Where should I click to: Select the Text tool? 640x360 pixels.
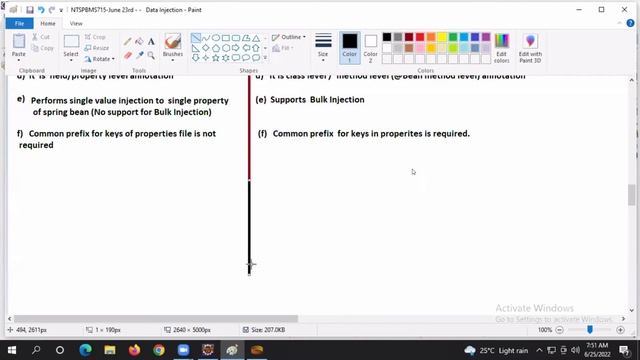point(151,42)
